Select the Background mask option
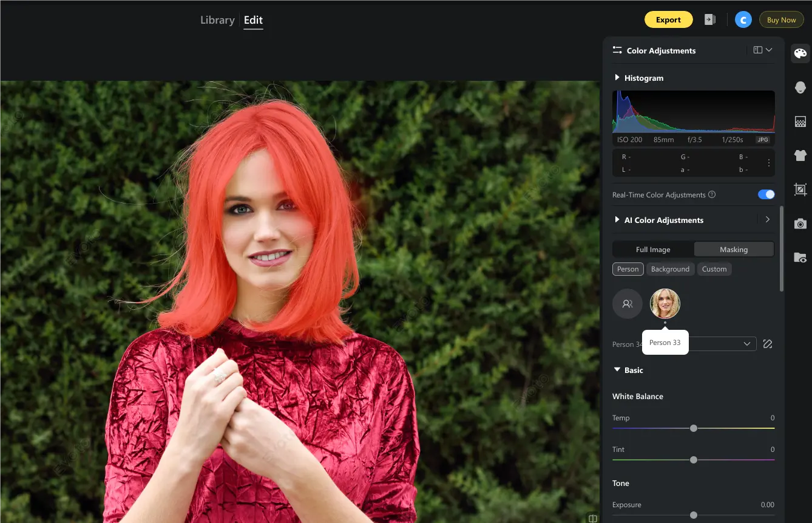 (x=670, y=269)
